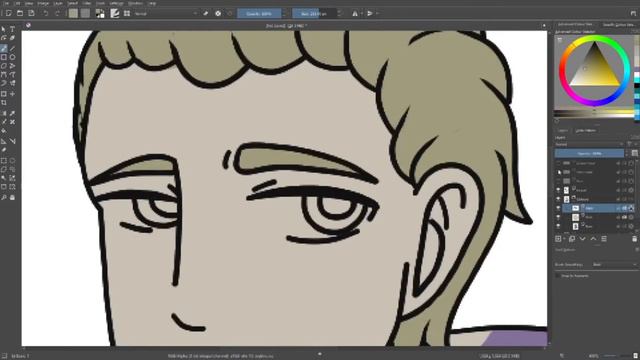
Task: Open the brush presets chooser grid
Action: point(127,13)
